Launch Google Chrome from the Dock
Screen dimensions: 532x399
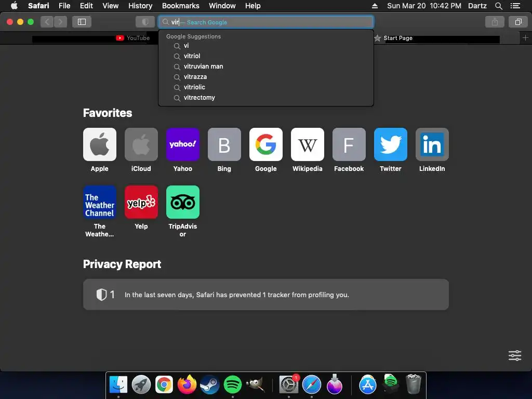click(164, 385)
